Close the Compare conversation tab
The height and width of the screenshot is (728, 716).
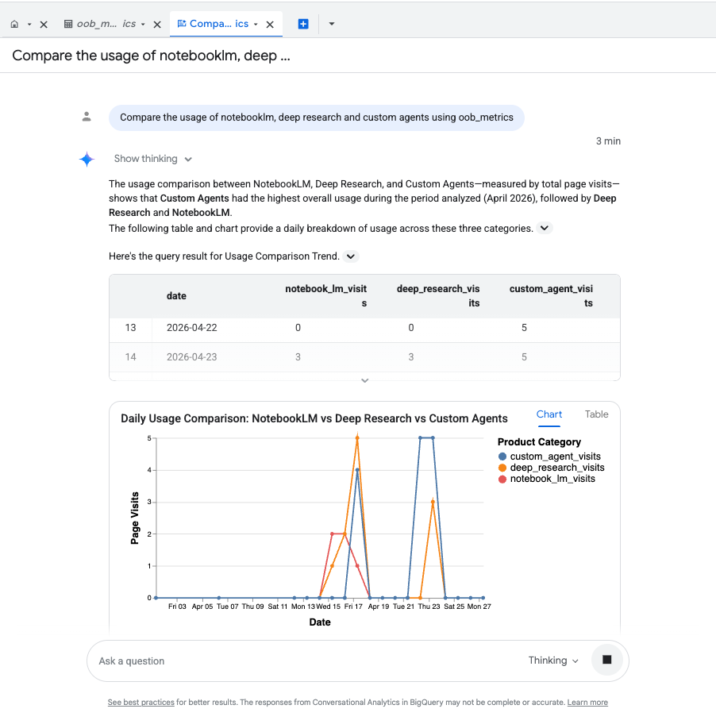click(270, 25)
